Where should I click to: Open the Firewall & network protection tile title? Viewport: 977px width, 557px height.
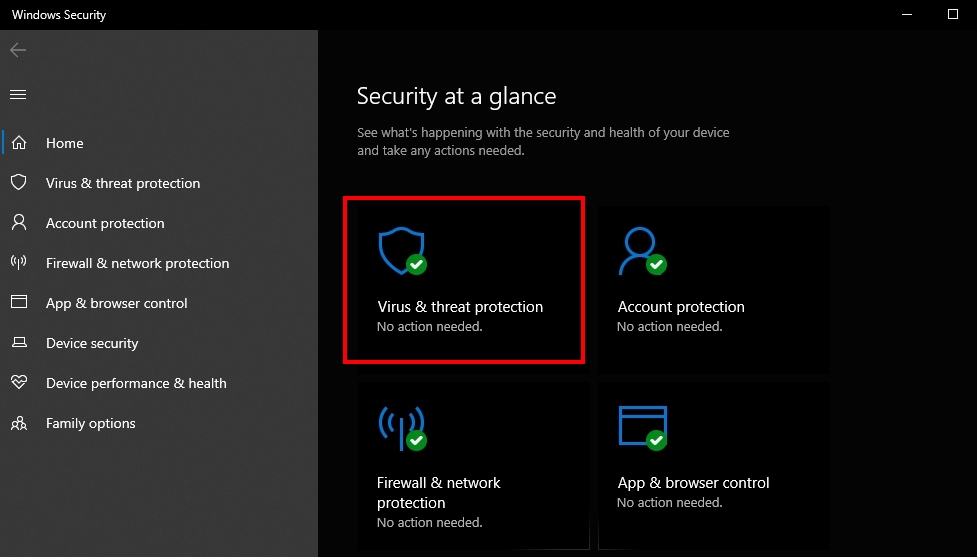[439, 492]
